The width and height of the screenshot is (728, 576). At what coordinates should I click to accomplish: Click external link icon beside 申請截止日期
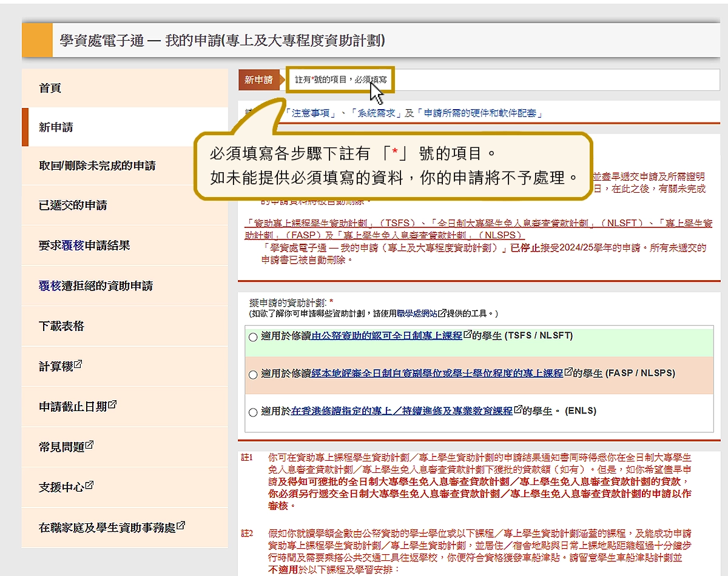click(112, 405)
